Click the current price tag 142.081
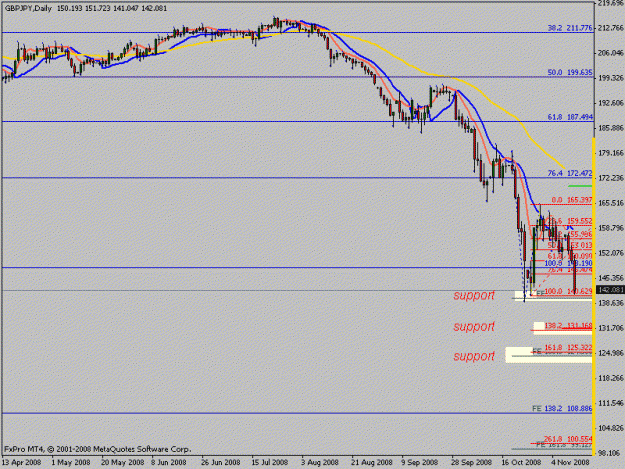 (610, 290)
